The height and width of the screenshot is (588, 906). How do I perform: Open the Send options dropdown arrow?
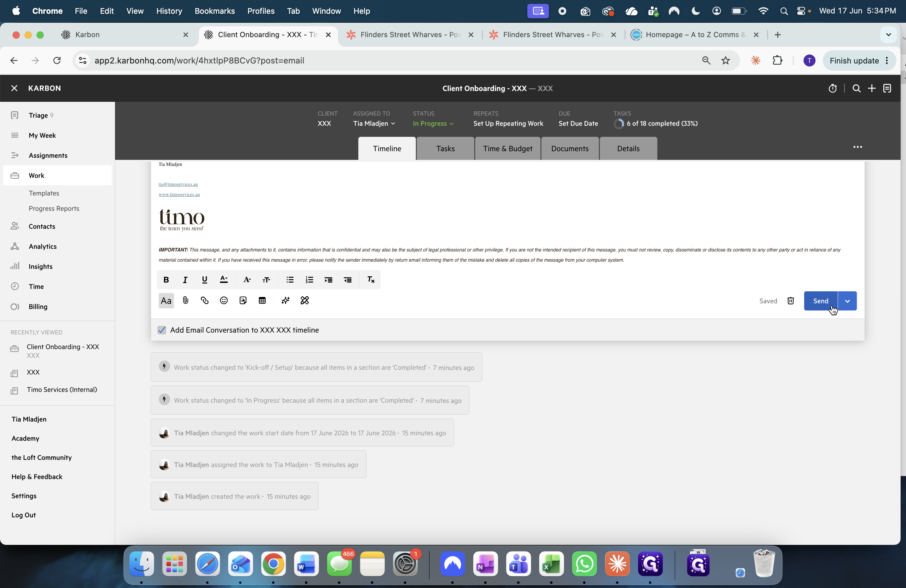coord(847,301)
